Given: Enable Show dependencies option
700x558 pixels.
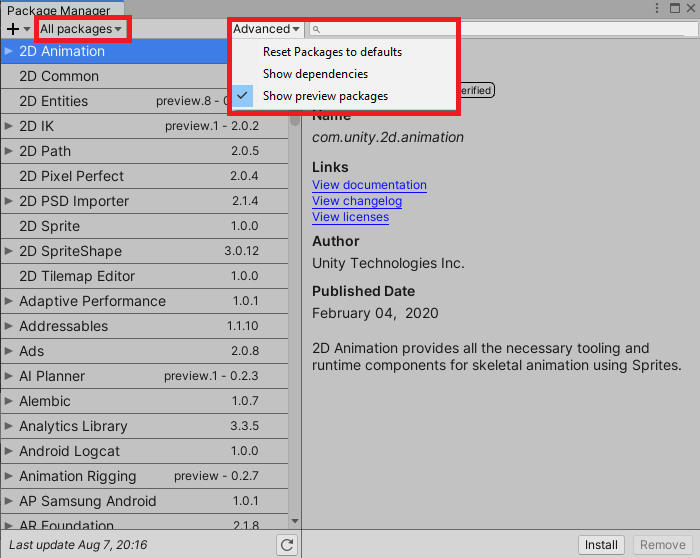Looking at the screenshot, I should (315, 74).
